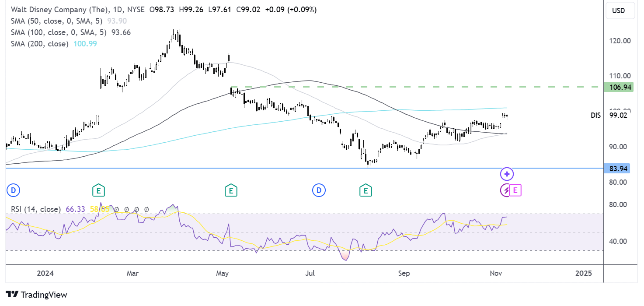Click the change value +0.09 (+0.09%)
This screenshot has width=644, height=306.
(x=290, y=10)
